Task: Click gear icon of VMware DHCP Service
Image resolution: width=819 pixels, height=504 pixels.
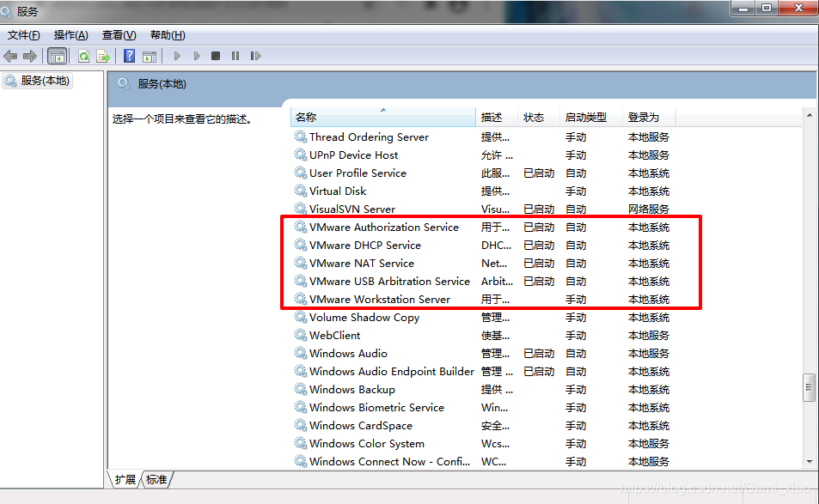Action: pos(300,245)
